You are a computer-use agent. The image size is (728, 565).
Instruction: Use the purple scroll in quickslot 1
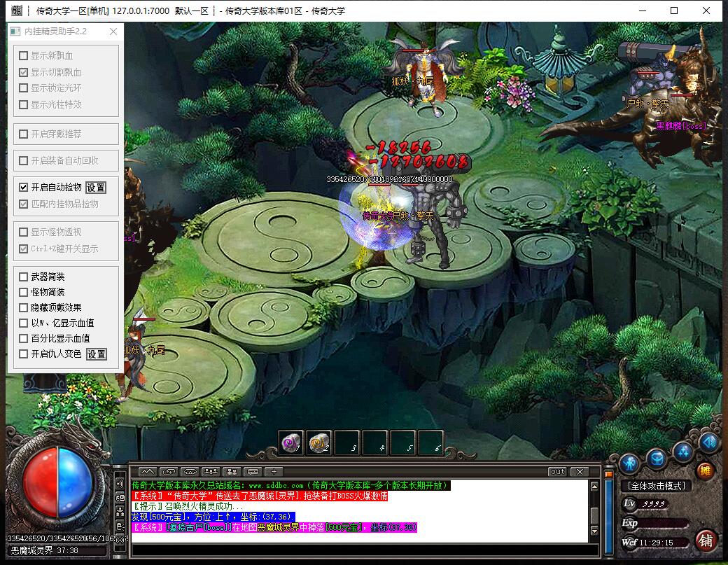[291, 442]
